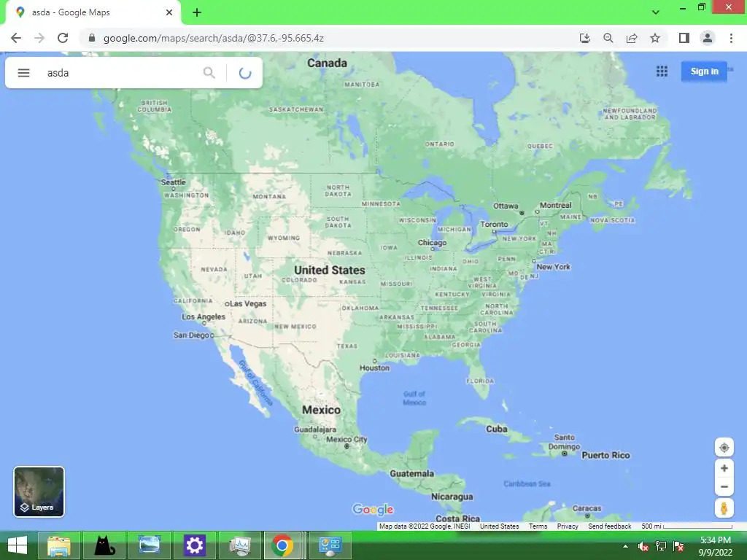Screen dimensions: 747x560
Task: Open the Windows Start button
Action: [x=18, y=545]
